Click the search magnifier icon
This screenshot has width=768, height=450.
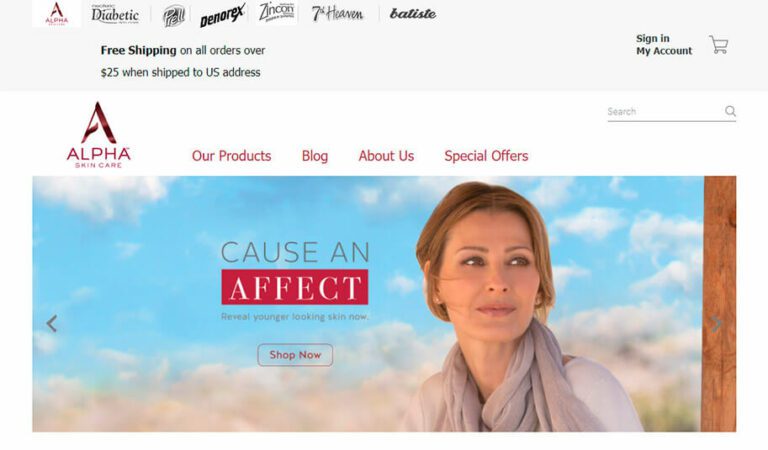coord(730,111)
